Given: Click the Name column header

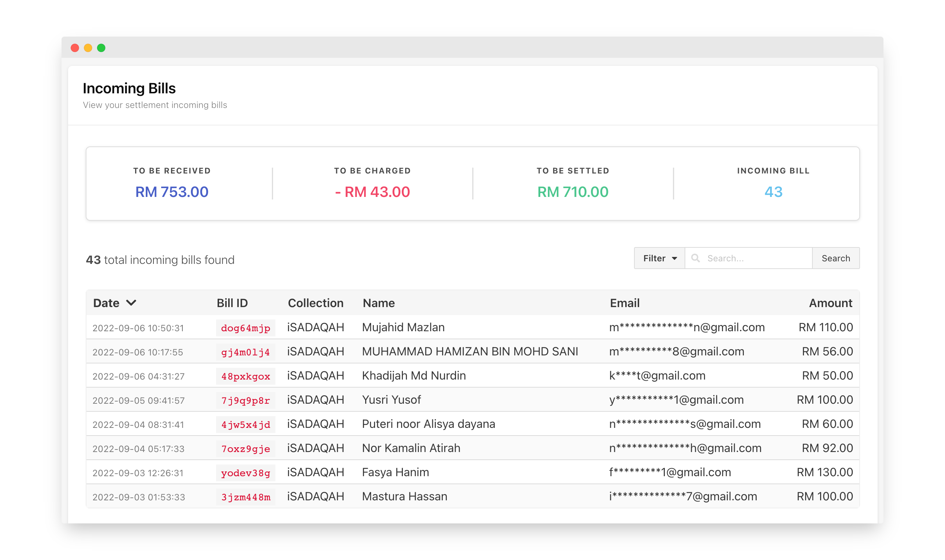Looking at the screenshot, I should tap(379, 303).
